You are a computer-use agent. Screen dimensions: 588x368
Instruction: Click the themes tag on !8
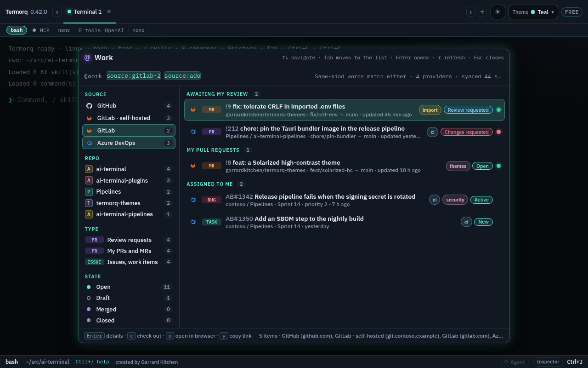[458, 166]
